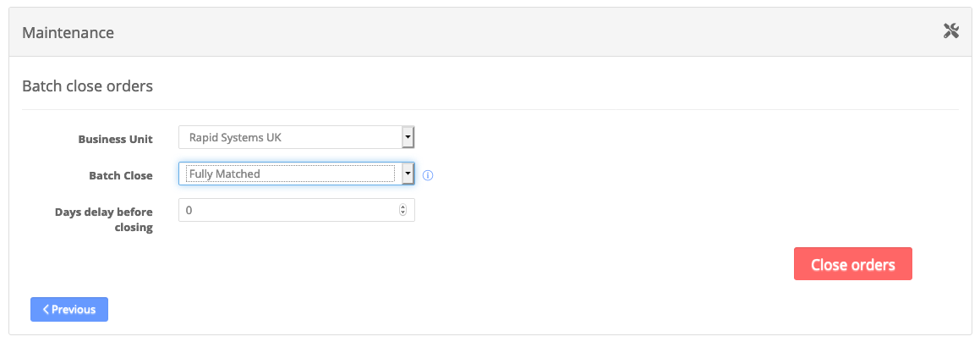
Task: Click the Maintenance panel title
Action: pos(68,32)
